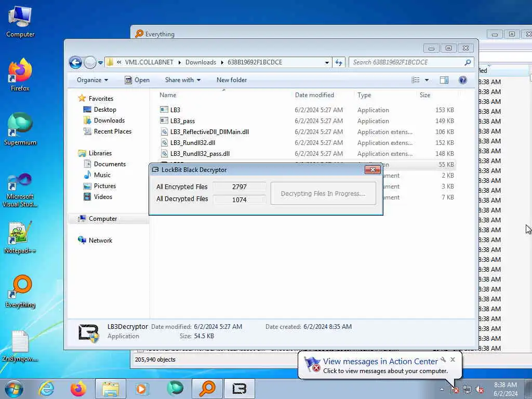Viewport: 532px width, 399px height.
Task: Open the Notepad++ desktop shortcut
Action: coord(20,237)
